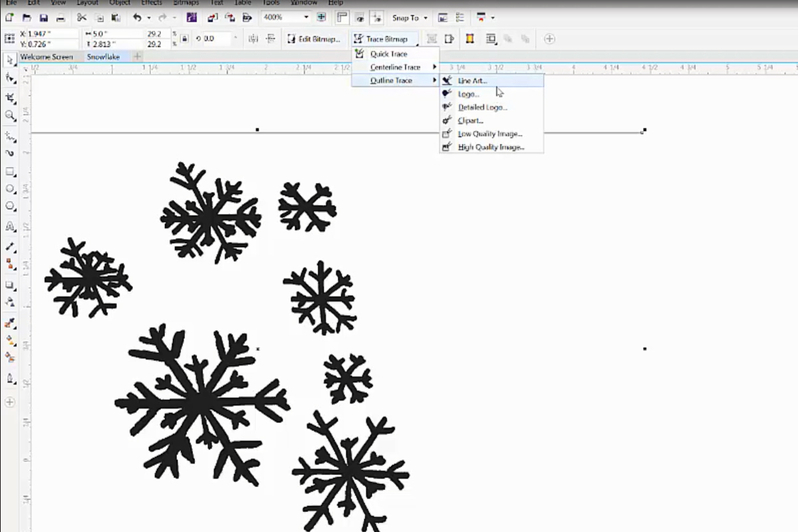
Task: Select the Text tool
Action: coord(10,227)
